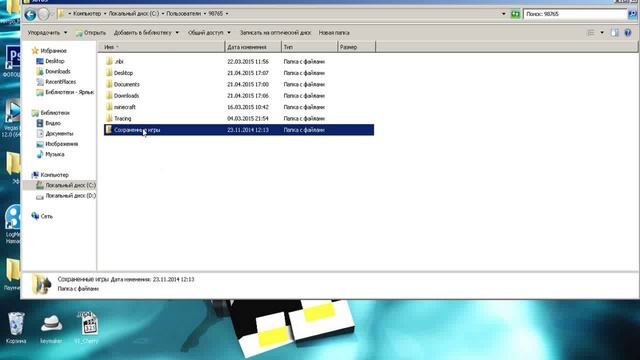Open the keymaker desktop icon
This screenshot has width=640, height=360.
[51, 328]
